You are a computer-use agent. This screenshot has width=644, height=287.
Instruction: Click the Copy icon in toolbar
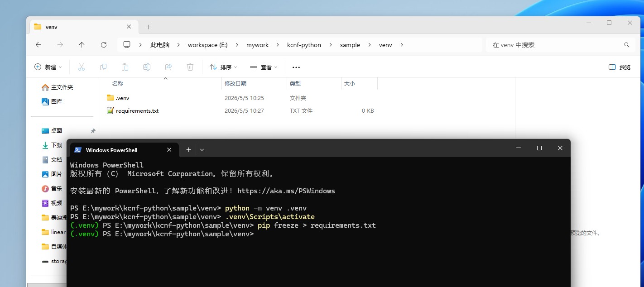[103, 67]
